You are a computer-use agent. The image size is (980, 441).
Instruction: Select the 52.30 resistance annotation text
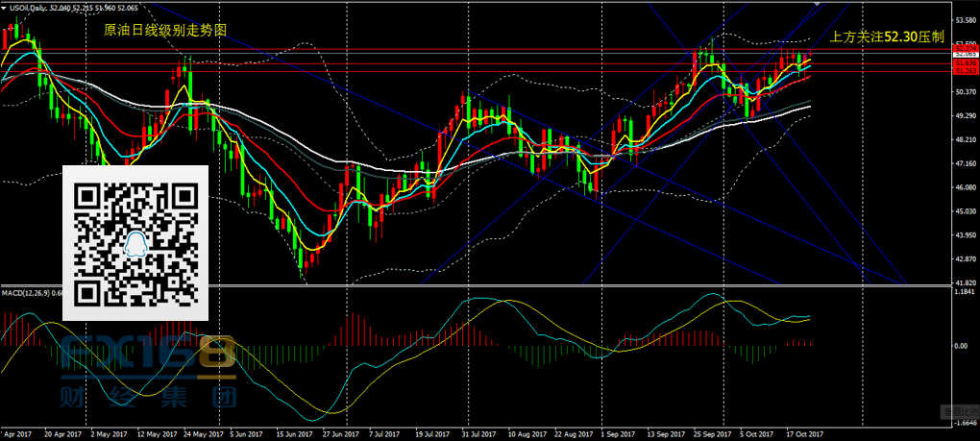886,37
